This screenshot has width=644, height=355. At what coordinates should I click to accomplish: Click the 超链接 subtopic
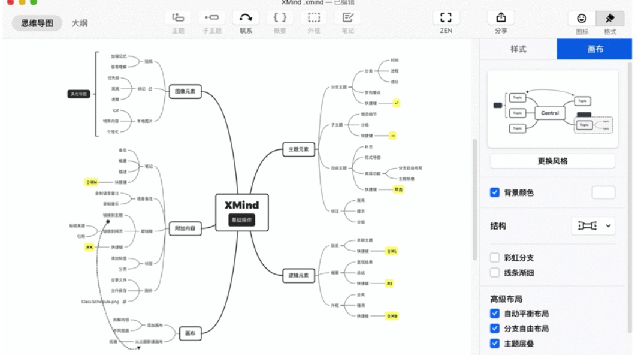(x=147, y=231)
